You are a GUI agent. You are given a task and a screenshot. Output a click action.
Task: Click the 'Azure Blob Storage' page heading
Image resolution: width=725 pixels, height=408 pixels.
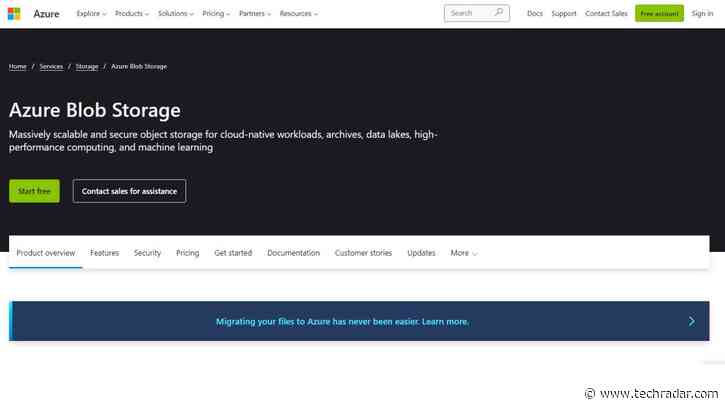coord(95,110)
